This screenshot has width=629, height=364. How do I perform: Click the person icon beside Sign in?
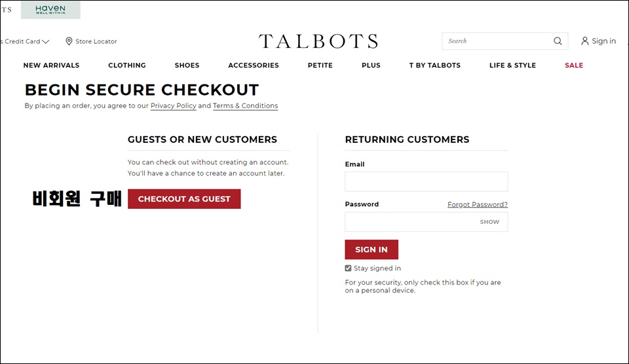click(585, 41)
